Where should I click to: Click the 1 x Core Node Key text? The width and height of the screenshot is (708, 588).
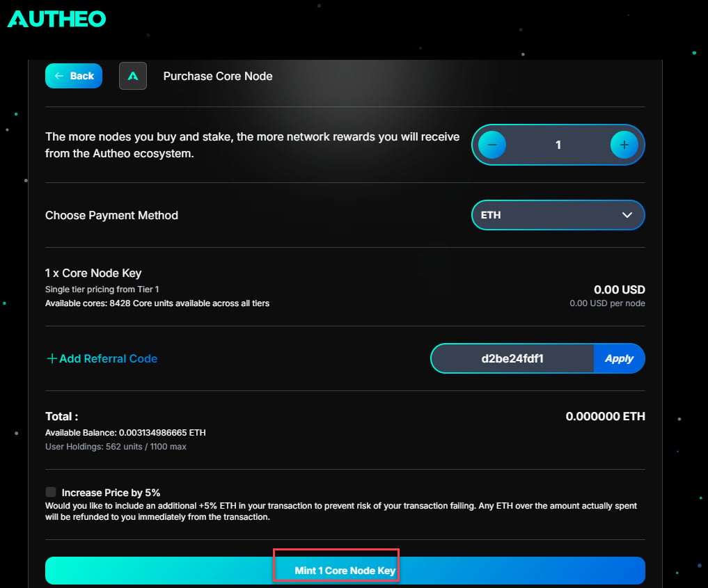pyautogui.click(x=93, y=273)
